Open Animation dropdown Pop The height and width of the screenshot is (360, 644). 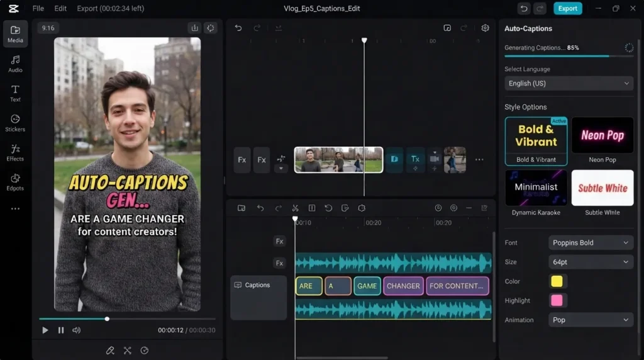tap(591, 320)
